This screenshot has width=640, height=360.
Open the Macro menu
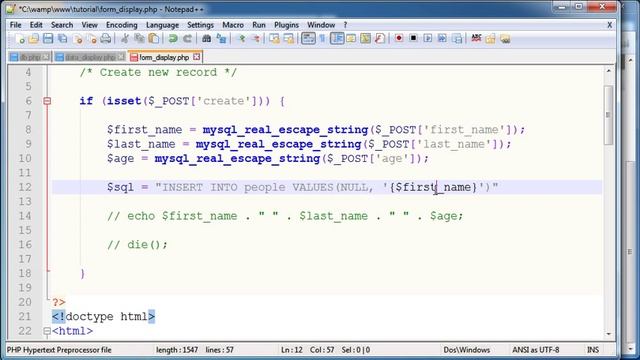click(x=233, y=25)
